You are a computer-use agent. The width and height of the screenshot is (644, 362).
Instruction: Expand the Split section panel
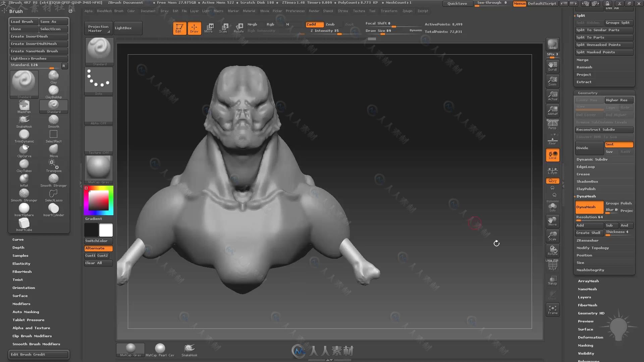pos(581,15)
